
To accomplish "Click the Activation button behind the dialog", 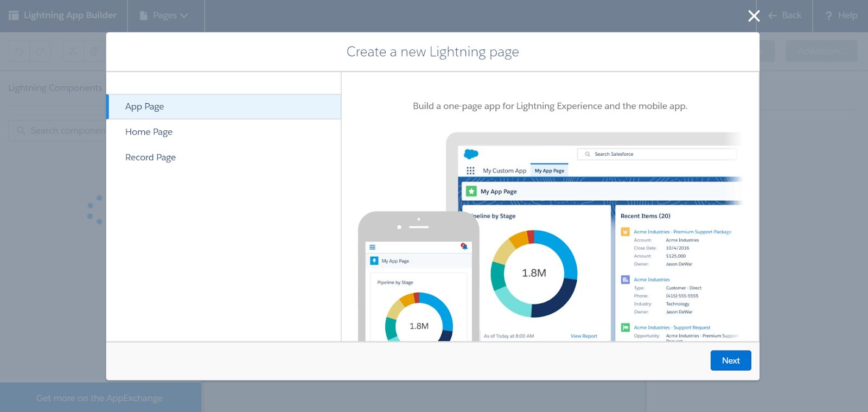I will (821, 51).
